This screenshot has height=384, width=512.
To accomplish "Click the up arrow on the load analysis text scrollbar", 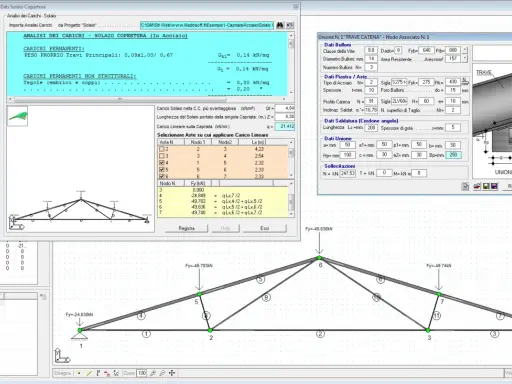I will pos(291,35).
